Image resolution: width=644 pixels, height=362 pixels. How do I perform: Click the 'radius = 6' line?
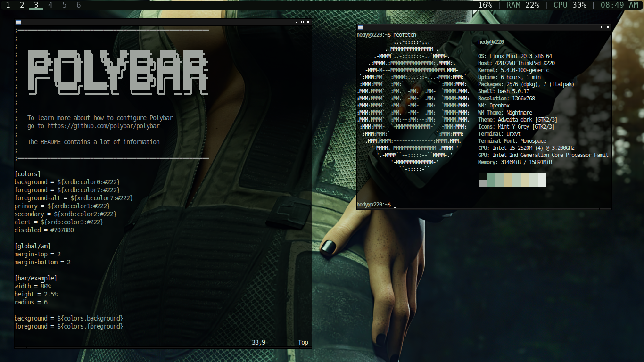(31, 302)
